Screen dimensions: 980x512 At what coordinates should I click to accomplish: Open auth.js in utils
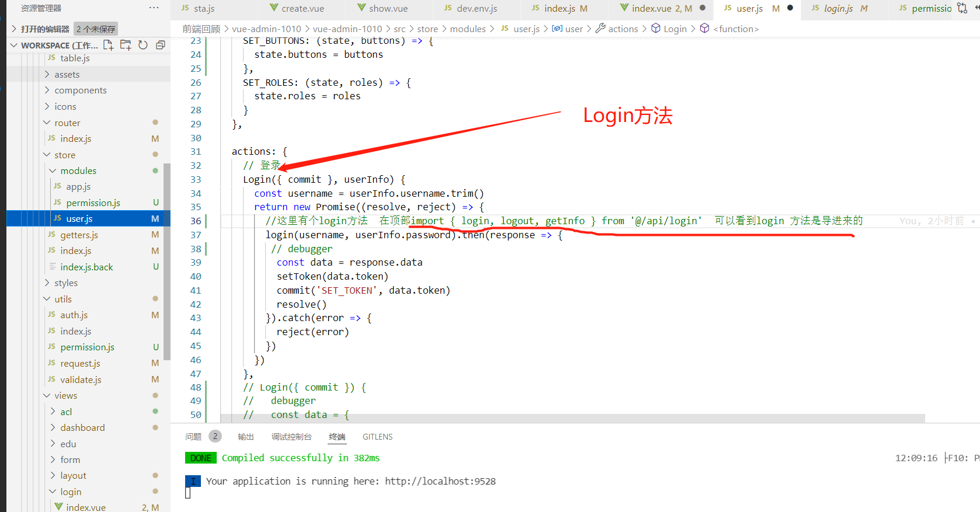tap(74, 315)
